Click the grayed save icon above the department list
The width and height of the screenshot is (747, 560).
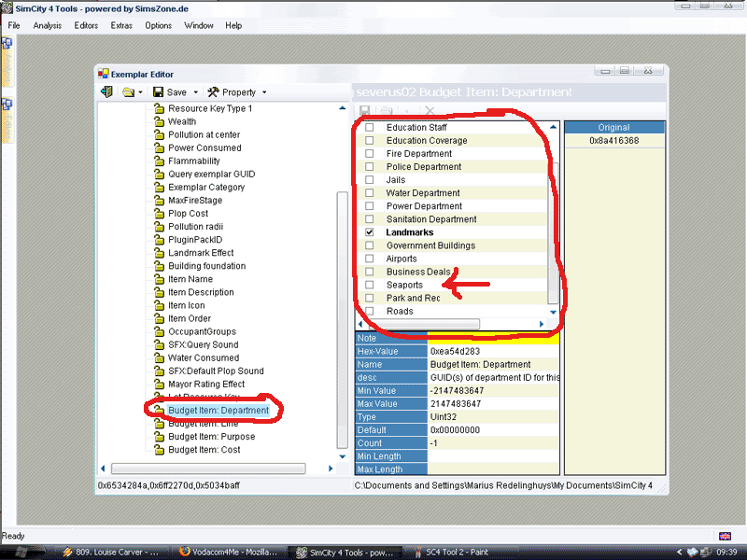pos(364,111)
